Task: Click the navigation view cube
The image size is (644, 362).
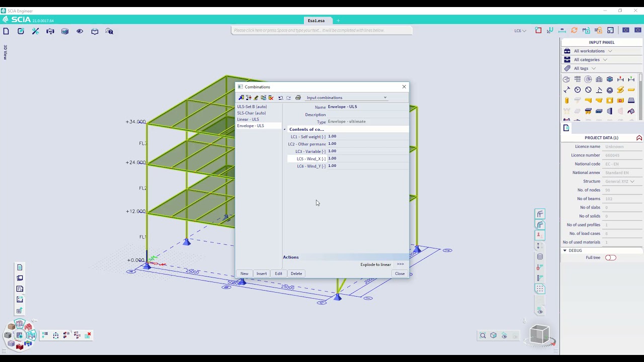Action: (539, 334)
